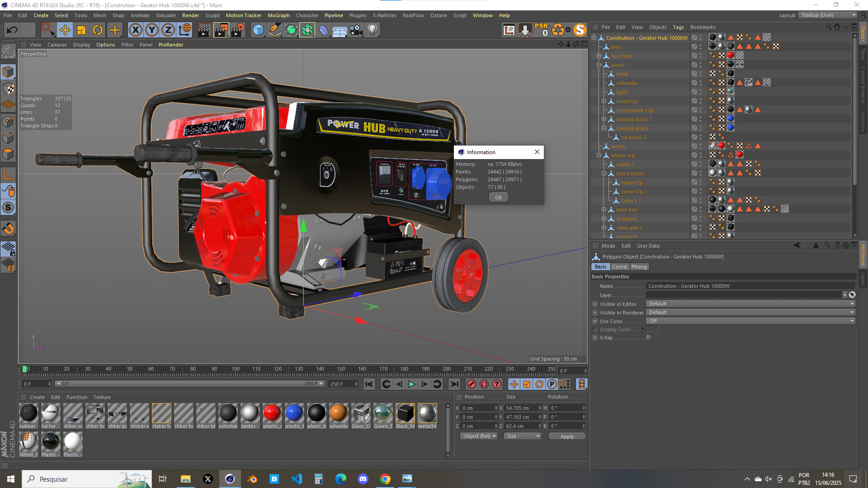Toggle Z axis lock
This screenshot has height=488, width=868.
[x=168, y=30]
